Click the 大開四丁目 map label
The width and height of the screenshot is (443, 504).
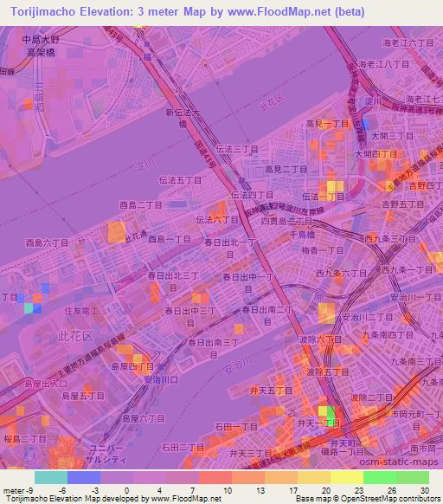(x=376, y=154)
